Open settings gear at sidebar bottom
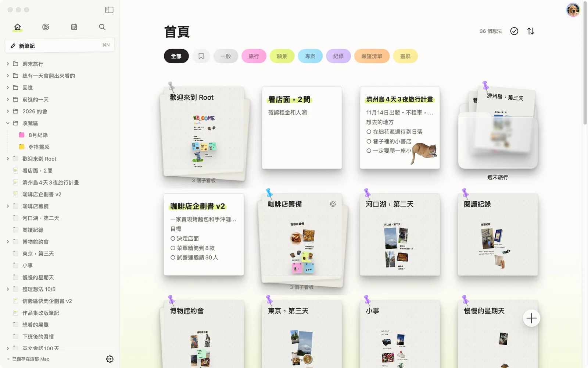 click(x=110, y=359)
